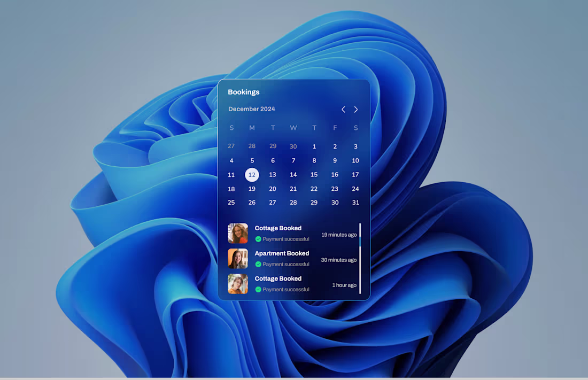Image resolution: width=588 pixels, height=380 pixels.
Task: Go to the next month with right chevron
Action: point(356,110)
